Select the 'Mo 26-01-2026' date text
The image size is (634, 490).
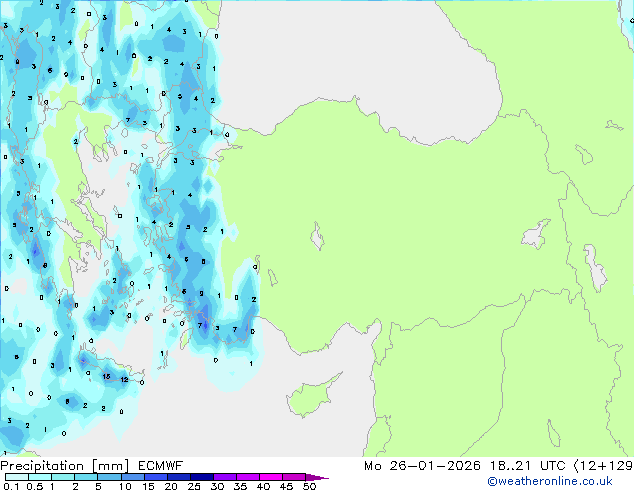click(422, 466)
